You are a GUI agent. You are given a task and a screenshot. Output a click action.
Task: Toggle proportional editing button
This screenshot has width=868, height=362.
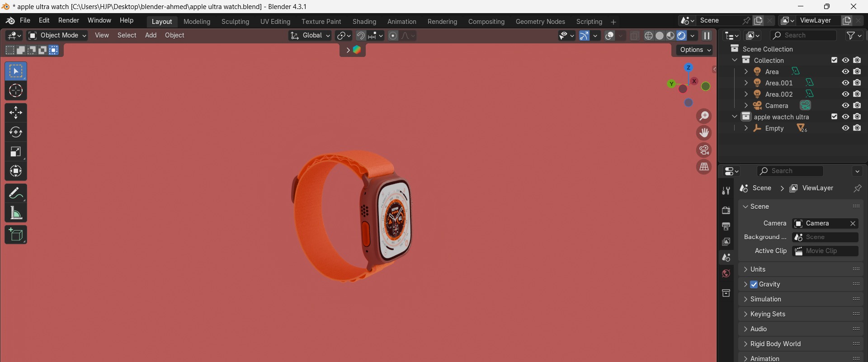(x=393, y=36)
